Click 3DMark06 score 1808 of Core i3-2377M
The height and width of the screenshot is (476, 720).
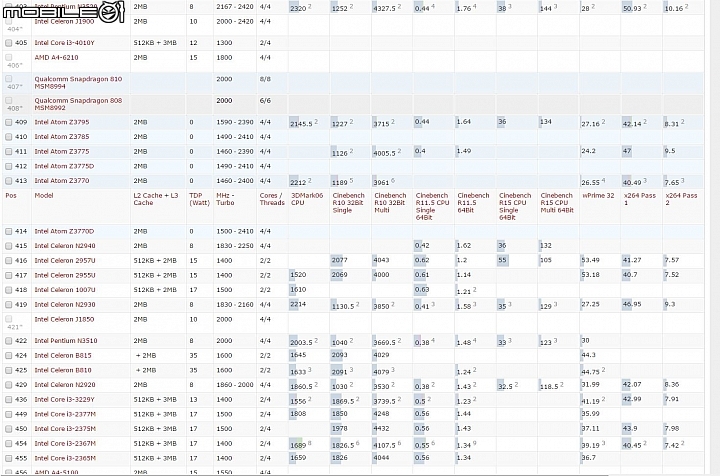click(x=298, y=414)
